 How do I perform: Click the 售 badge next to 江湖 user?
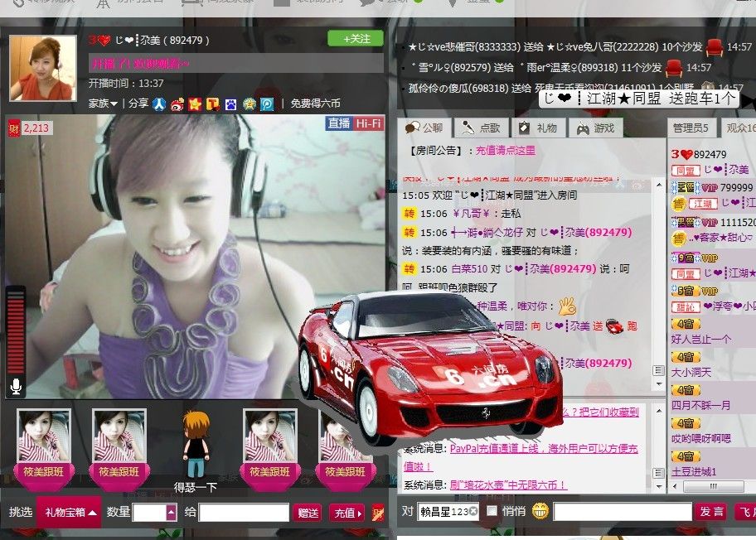(x=679, y=205)
